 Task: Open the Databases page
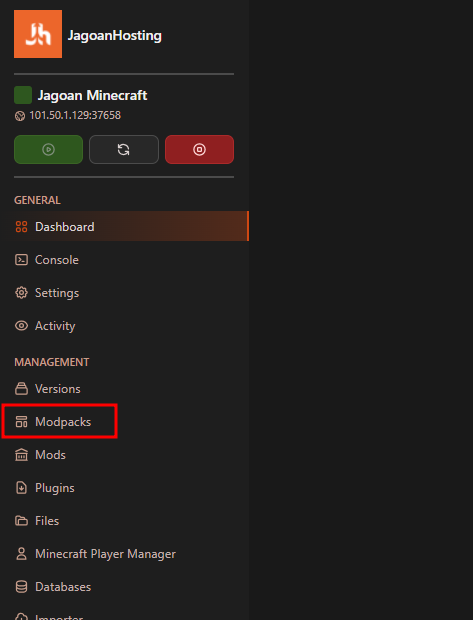(x=63, y=587)
